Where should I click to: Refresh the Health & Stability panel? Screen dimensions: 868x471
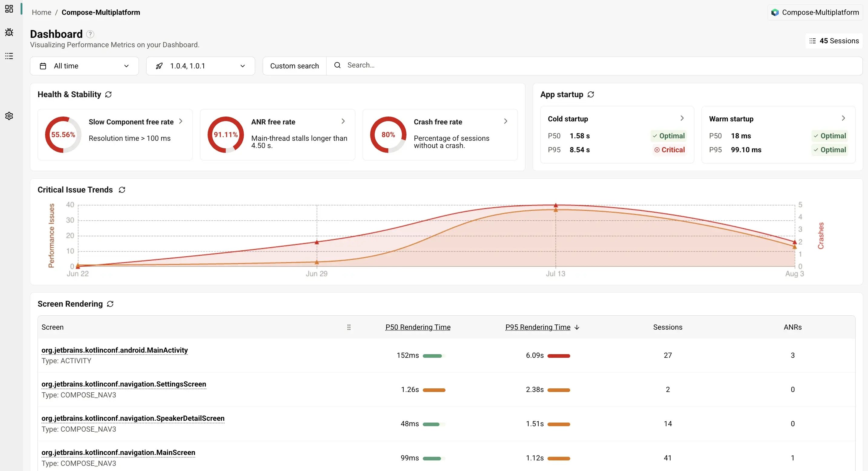tap(108, 94)
